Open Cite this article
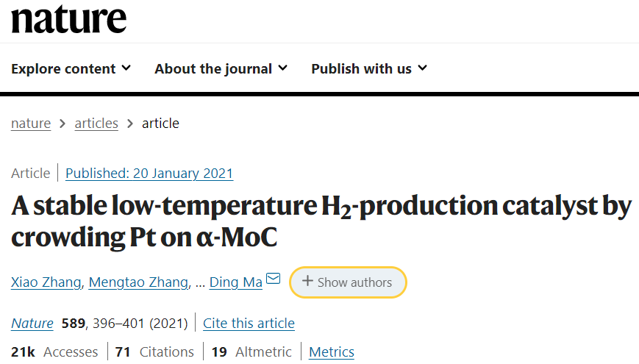 coord(249,324)
